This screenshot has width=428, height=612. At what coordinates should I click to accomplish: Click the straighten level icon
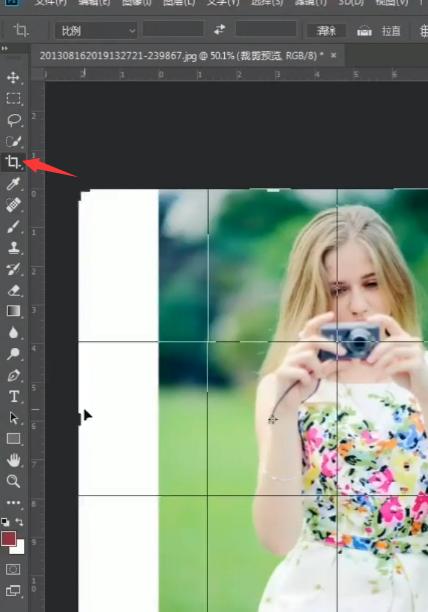364,31
